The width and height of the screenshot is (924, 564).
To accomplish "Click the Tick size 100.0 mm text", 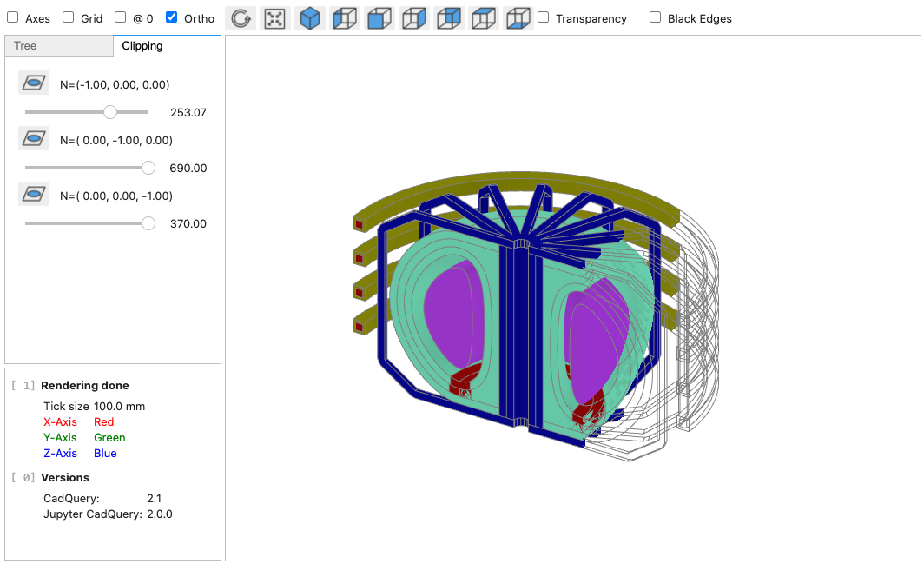I will tap(95, 407).
